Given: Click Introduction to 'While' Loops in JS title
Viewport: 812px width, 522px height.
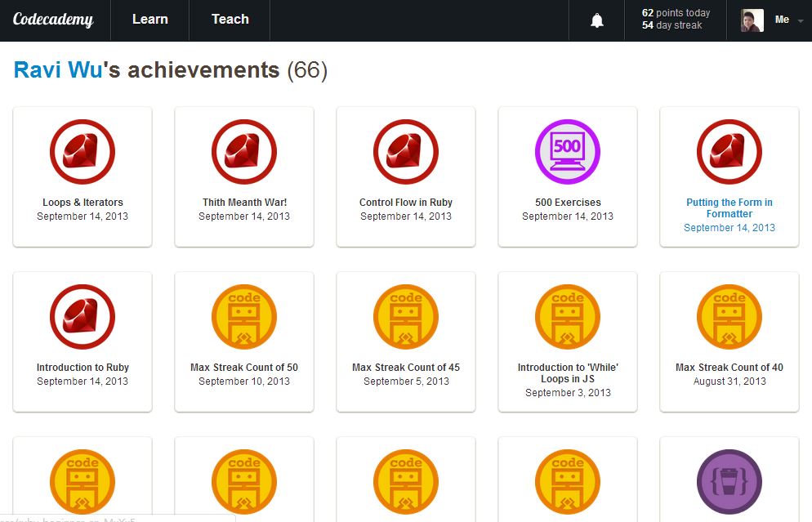Looking at the screenshot, I should (x=567, y=373).
